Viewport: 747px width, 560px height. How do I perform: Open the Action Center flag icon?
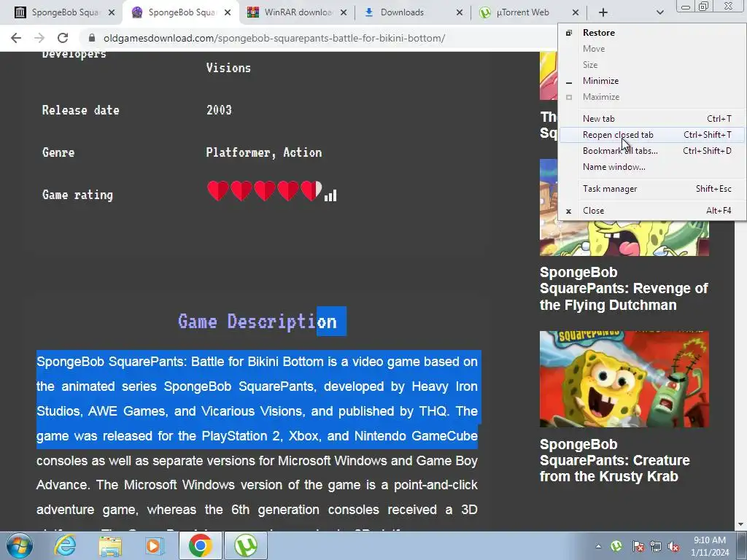pyautogui.click(x=638, y=546)
